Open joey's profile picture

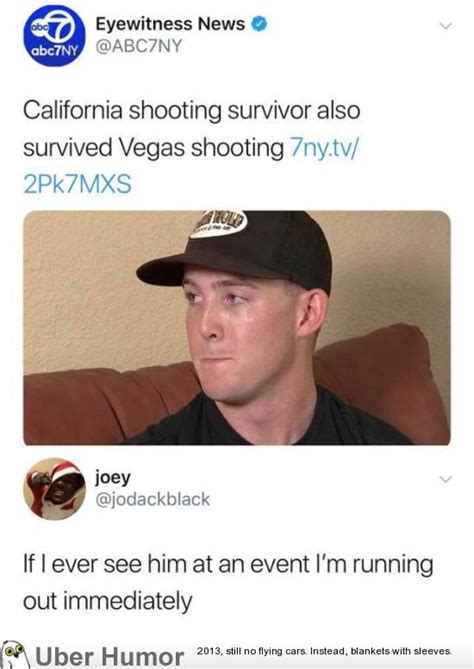pos(54,489)
